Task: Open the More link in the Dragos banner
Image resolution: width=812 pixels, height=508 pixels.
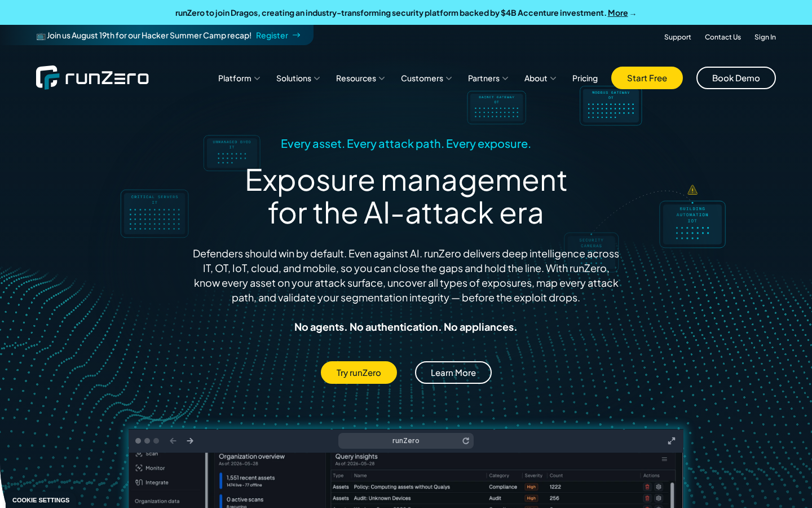Action: 617,13
